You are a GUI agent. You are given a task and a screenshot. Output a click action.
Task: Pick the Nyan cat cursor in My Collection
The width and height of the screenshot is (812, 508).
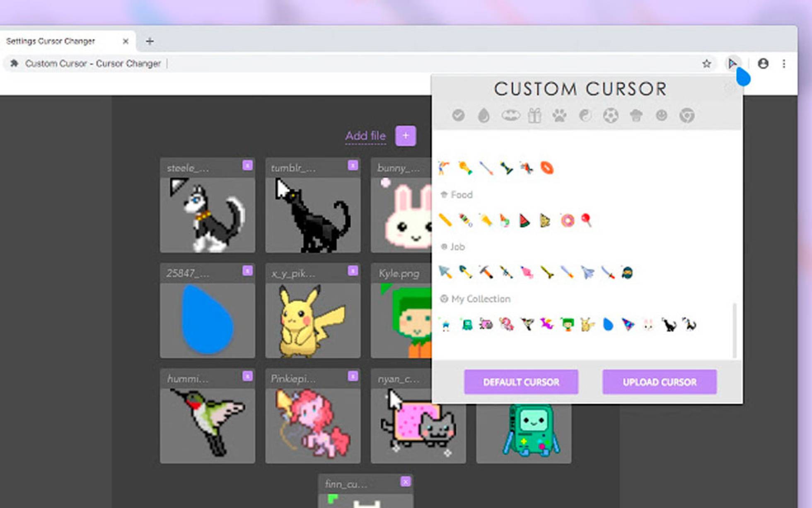tap(486, 324)
